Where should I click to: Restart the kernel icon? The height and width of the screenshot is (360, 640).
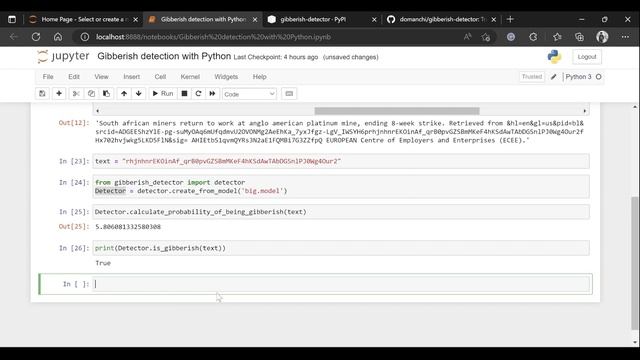[198, 93]
